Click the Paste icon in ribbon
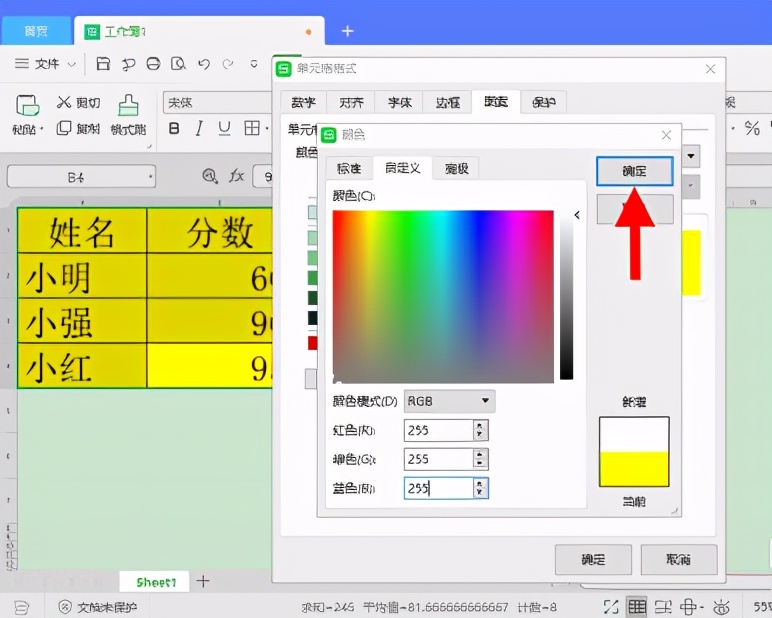Viewport: 772px width, 618px height. click(28, 105)
